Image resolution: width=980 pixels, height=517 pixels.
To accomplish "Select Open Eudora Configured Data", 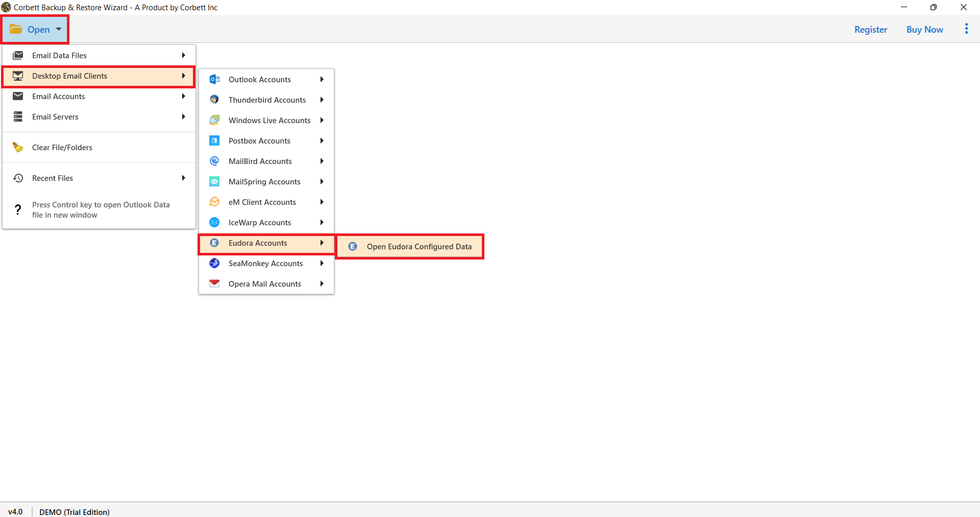I will tap(410, 246).
